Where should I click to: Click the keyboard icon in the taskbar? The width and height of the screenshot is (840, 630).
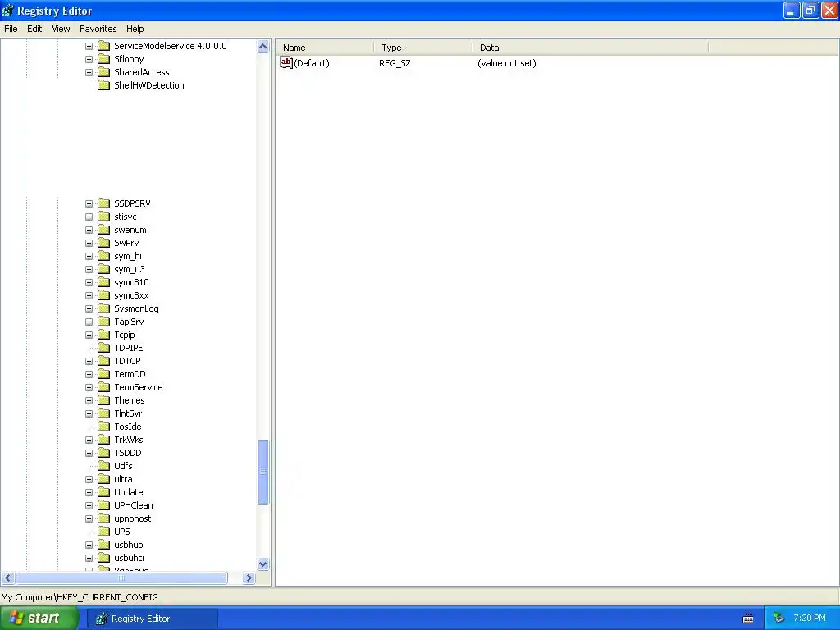click(748, 619)
